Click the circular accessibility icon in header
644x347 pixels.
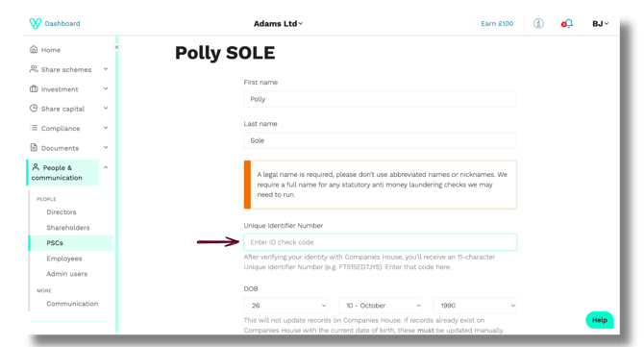click(x=538, y=23)
